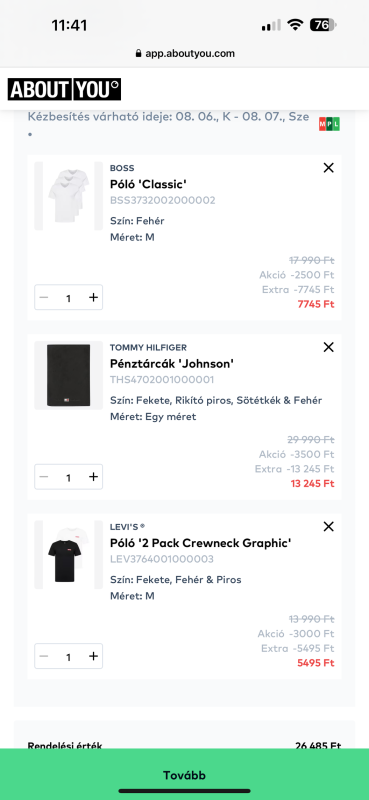Decrease Levi's t-shirt quantity with minus
The height and width of the screenshot is (800, 369).
coord(44,656)
